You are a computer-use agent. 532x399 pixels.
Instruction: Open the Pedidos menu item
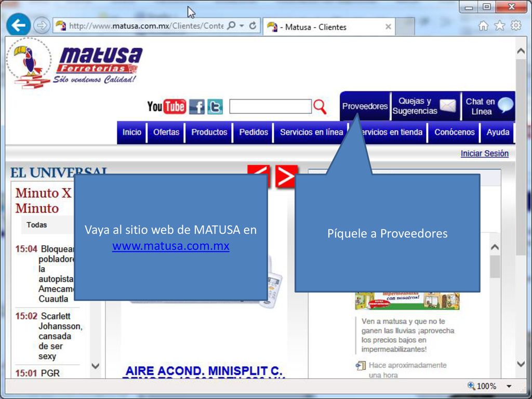[x=254, y=132]
